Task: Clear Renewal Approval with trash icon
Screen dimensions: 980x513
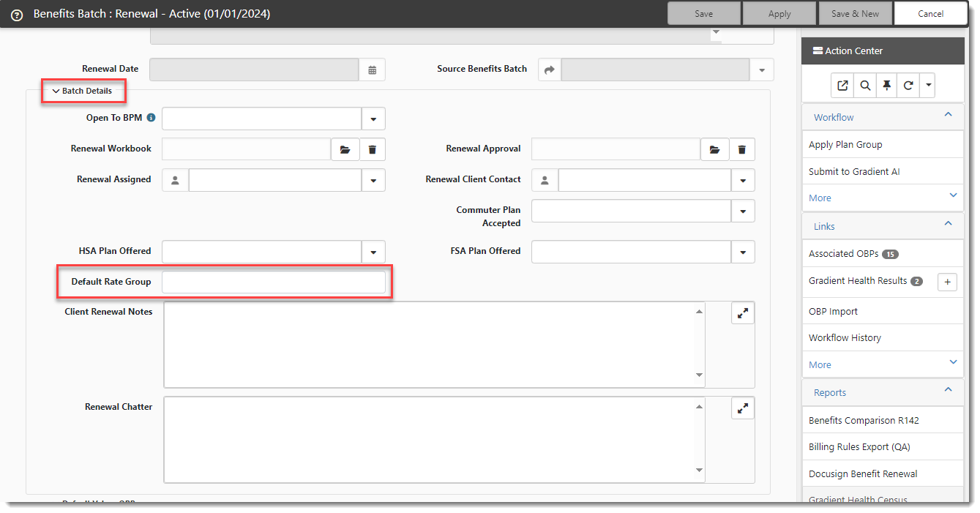Action: click(741, 149)
